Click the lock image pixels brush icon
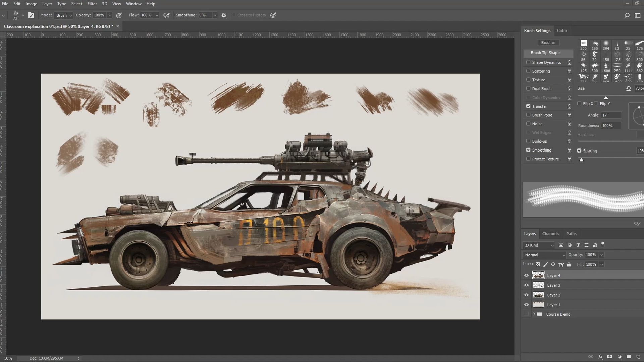 click(x=545, y=264)
